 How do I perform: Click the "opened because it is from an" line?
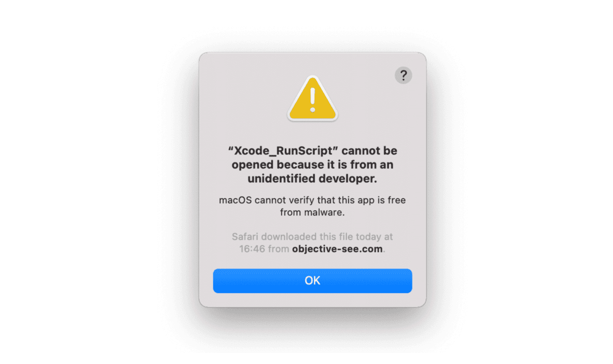tap(313, 165)
